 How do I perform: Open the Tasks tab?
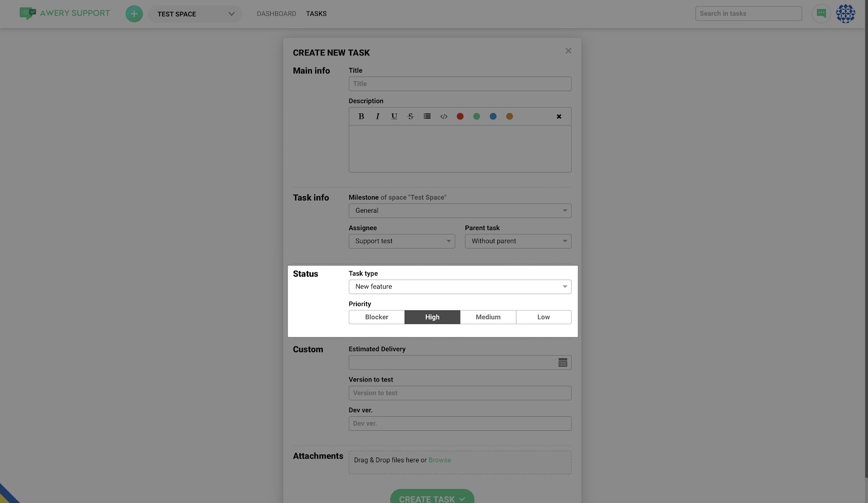coord(316,14)
